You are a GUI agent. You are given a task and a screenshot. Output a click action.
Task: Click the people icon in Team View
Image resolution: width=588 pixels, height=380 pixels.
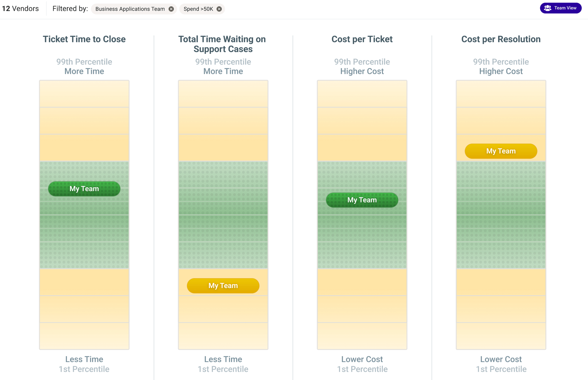tap(547, 8)
